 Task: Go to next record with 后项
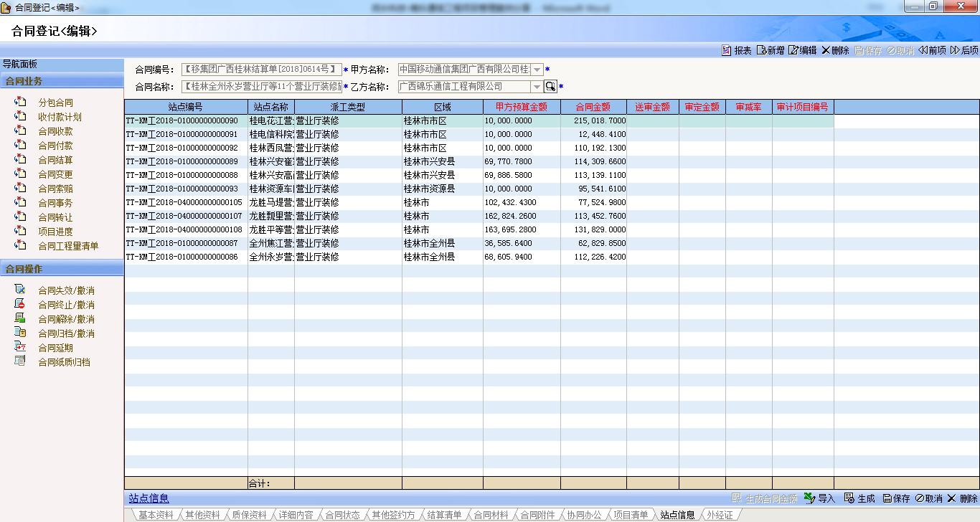pyautogui.click(x=955, y=50)
